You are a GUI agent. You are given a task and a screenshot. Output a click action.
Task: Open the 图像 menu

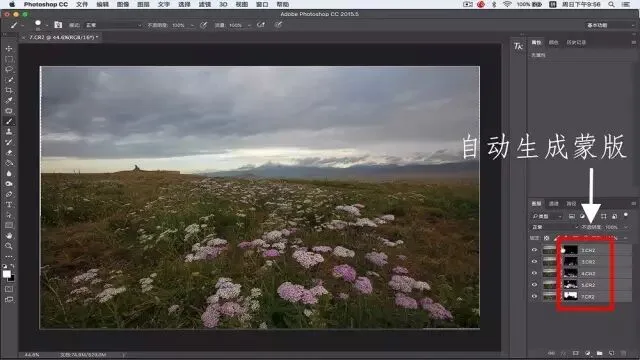[x=122, y=4]
